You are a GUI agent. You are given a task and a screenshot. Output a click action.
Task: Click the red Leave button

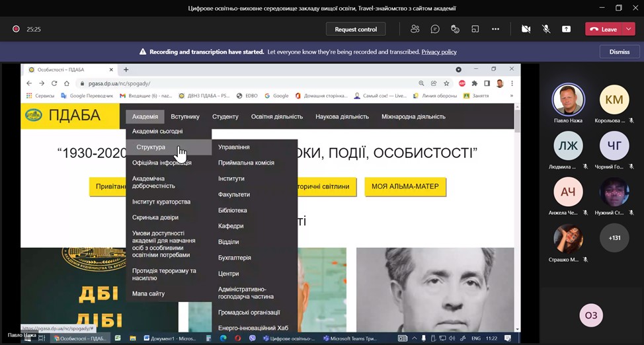coord(604,29)
